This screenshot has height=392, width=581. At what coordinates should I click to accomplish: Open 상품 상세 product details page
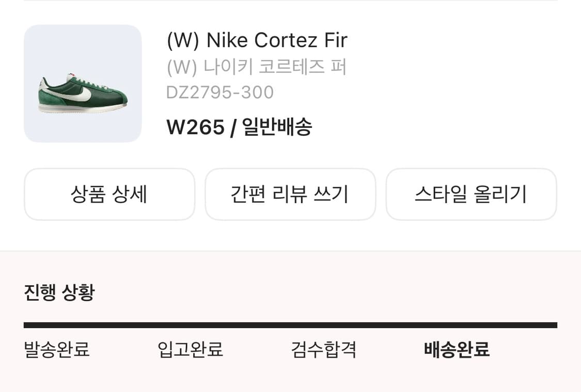tap(109, 194)
